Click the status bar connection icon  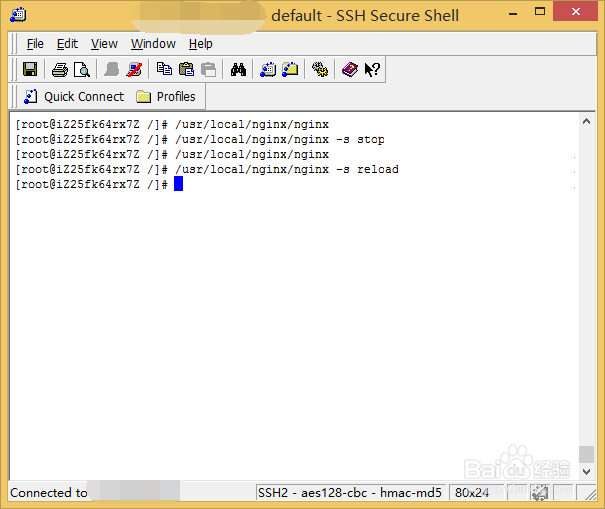pyautogui.click(x=540, y=493)
